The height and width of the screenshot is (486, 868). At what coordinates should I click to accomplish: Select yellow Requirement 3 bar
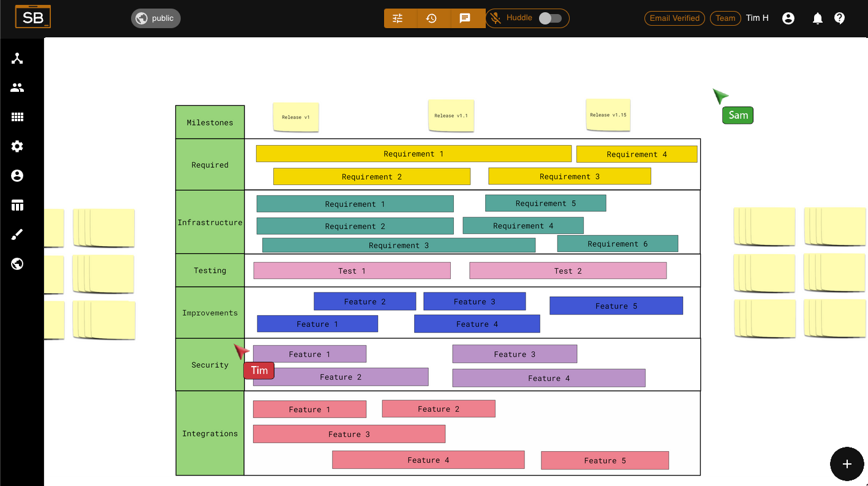(x=570, y=176)
